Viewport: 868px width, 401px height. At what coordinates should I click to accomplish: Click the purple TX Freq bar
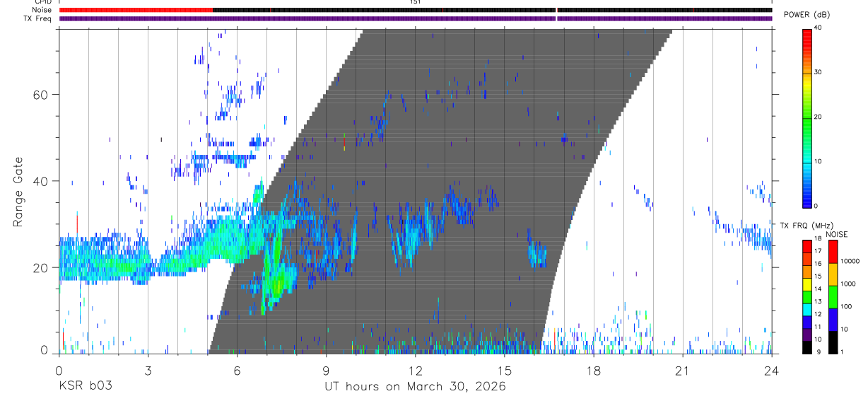pyautogui.click(x=416, y=18)
